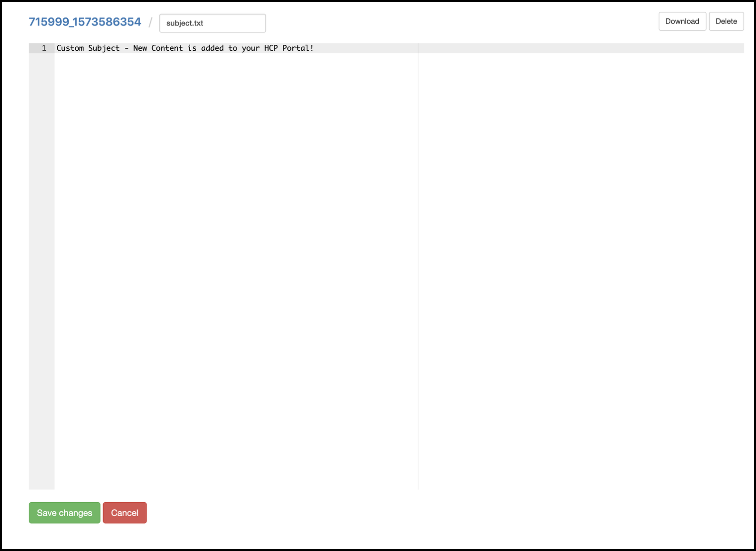Click the subject.txt filename field
This screenshot has height=551, width=756.
[212, 23]
